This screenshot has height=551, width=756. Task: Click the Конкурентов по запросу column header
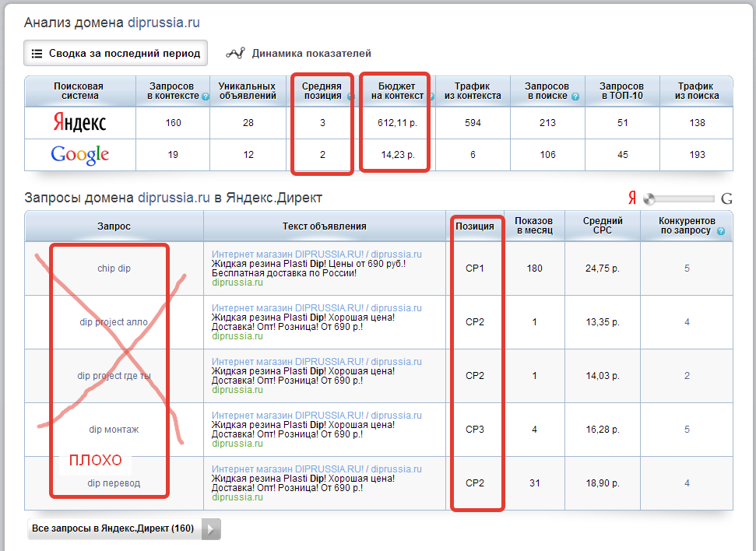(687, 226)
